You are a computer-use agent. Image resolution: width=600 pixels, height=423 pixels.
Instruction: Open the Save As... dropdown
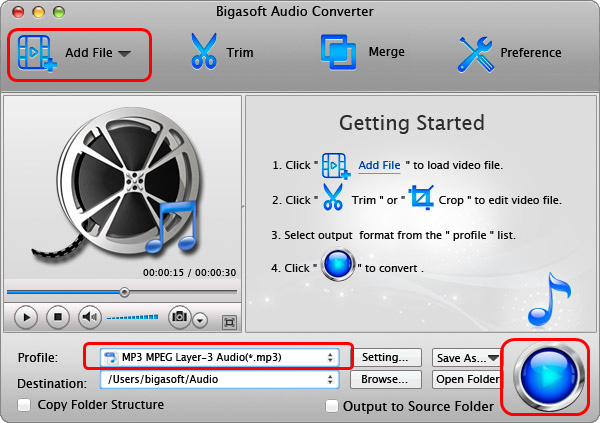466,358
